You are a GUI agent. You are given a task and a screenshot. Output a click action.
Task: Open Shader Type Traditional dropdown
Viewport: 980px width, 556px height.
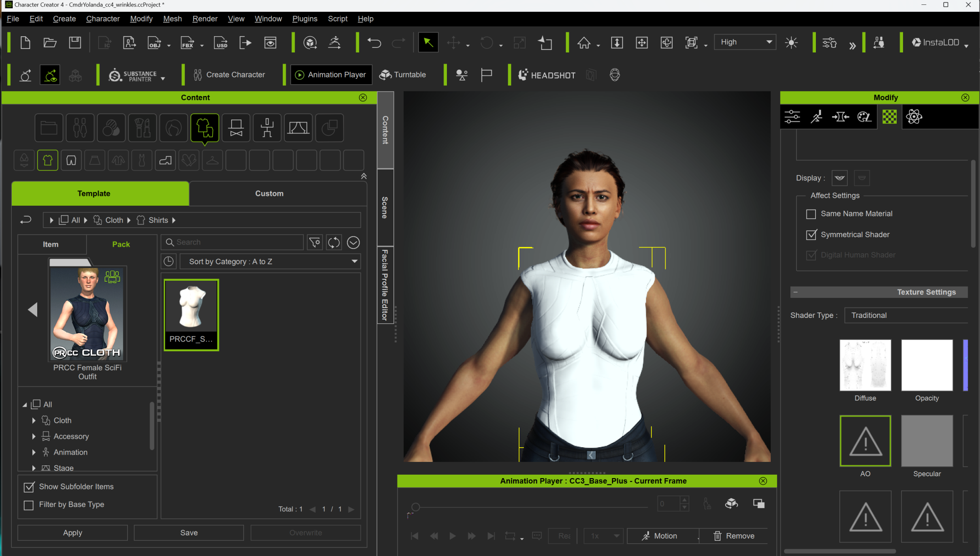pyautogui.click(x=906, y=315)
